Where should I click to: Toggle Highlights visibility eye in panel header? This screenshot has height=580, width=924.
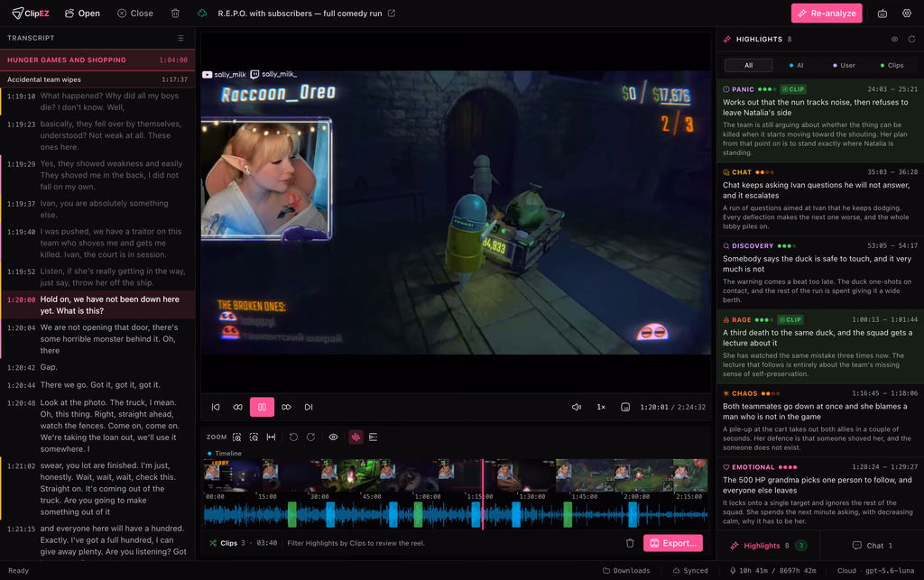tap(894, 39)
